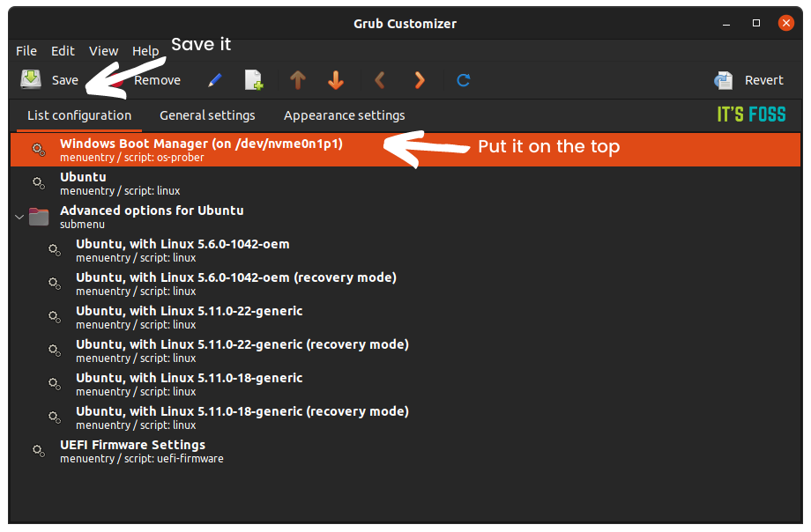The width and height of the screenshot is (811, 532).
Task: Click the Revert icon
Action: pos(723,80)
